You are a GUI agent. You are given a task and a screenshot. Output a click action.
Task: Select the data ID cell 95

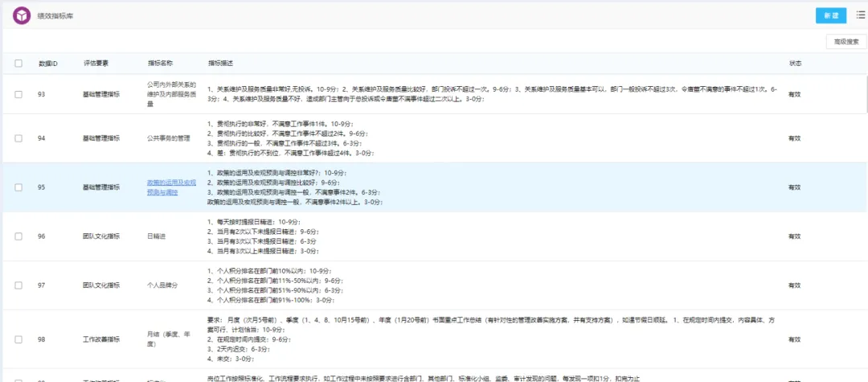[42, 187]
